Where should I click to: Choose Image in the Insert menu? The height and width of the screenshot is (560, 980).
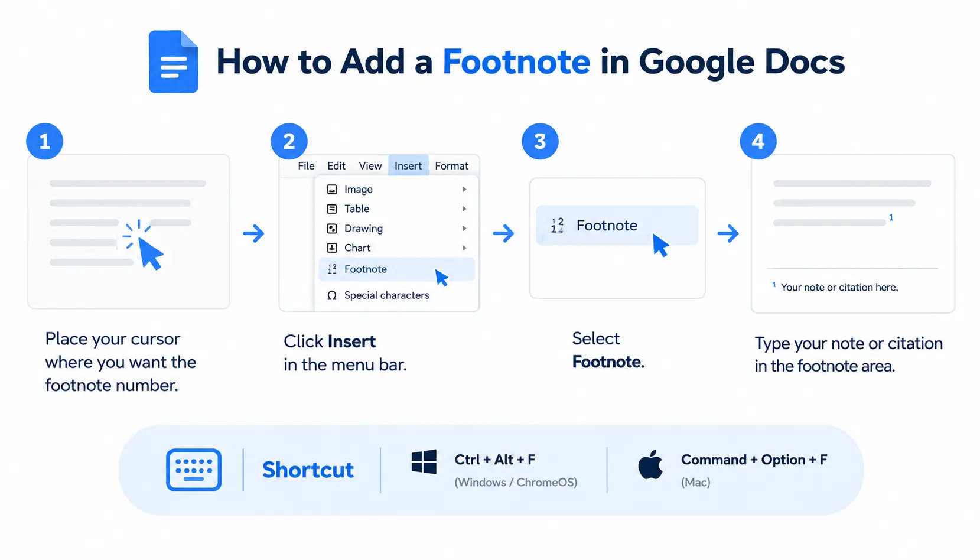(396, 189)
